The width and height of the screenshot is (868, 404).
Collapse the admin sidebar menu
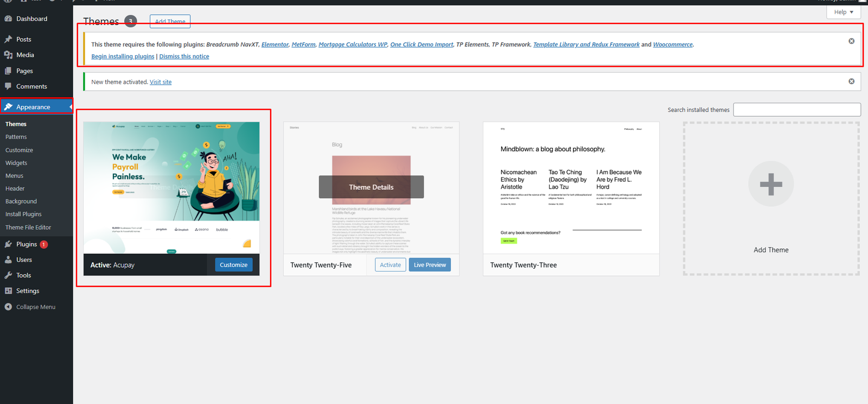coord(35,307)
